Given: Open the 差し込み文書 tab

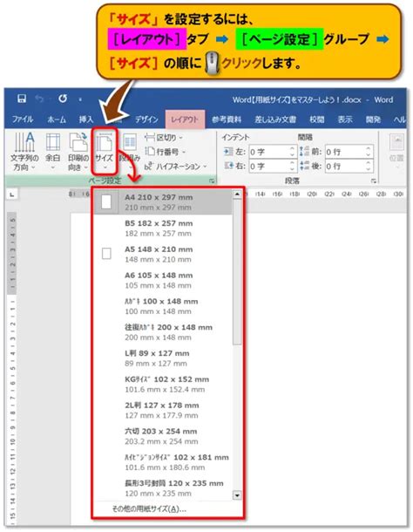Looking at the screenshot, I should 275,119.
